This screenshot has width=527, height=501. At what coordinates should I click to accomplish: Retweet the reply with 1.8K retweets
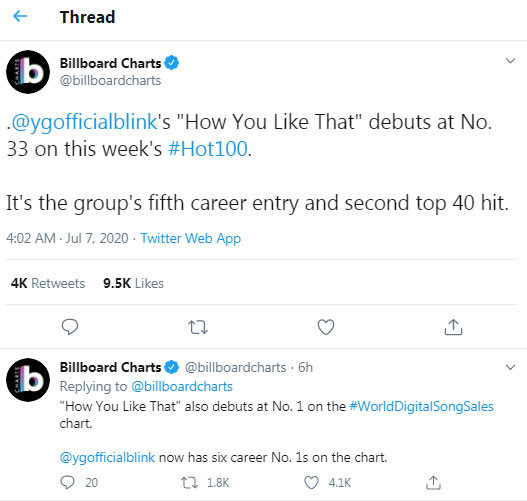click(190, 483)
